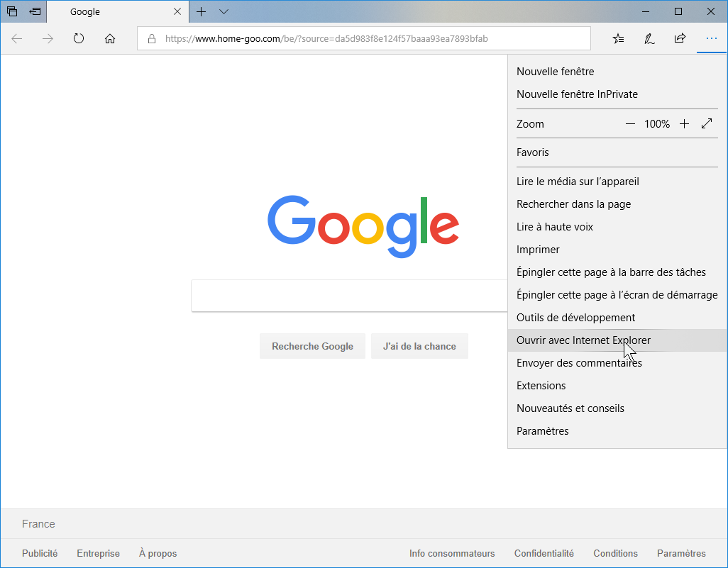Open the Conditions footer link
This screenshot has height=568, width=728.
pos(616,554)
